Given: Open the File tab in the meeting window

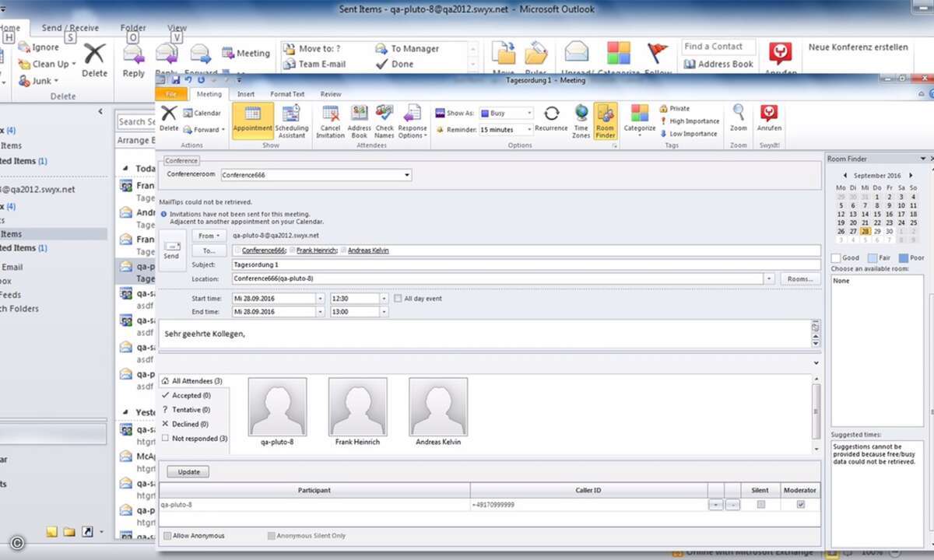Looking at the screenshot, I should click(171, 94).
